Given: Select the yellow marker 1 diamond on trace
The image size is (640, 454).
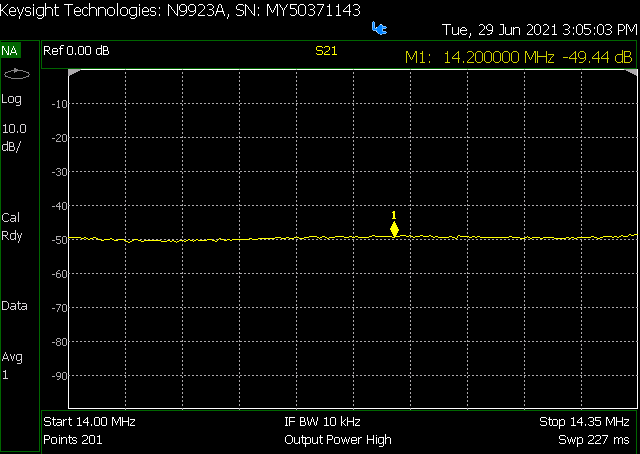Looking at the screenshot, I should (x=394, y=229).
